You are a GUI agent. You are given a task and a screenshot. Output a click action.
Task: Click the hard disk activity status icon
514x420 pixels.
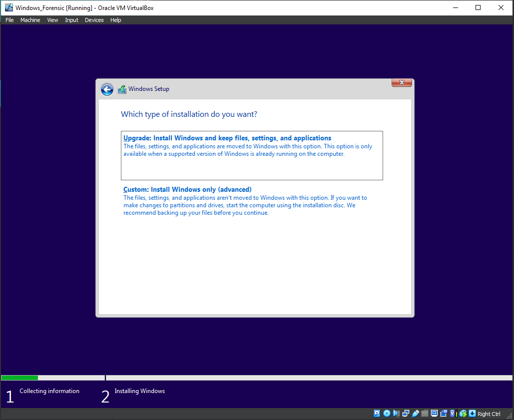[x=377, y=414]
